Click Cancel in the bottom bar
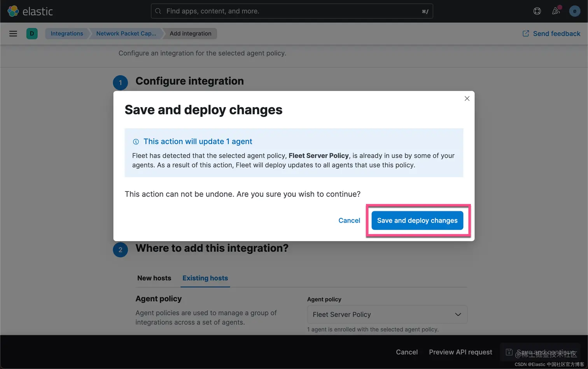 [x=407, y=352]
